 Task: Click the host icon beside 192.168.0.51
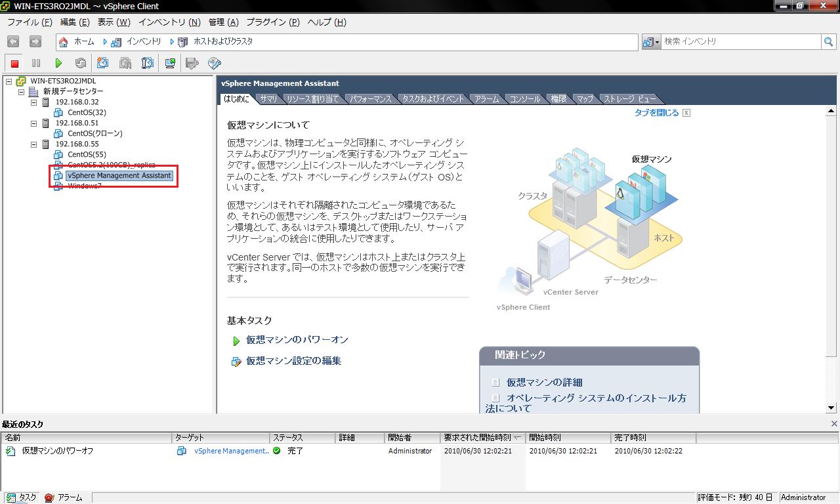(46, 123)
